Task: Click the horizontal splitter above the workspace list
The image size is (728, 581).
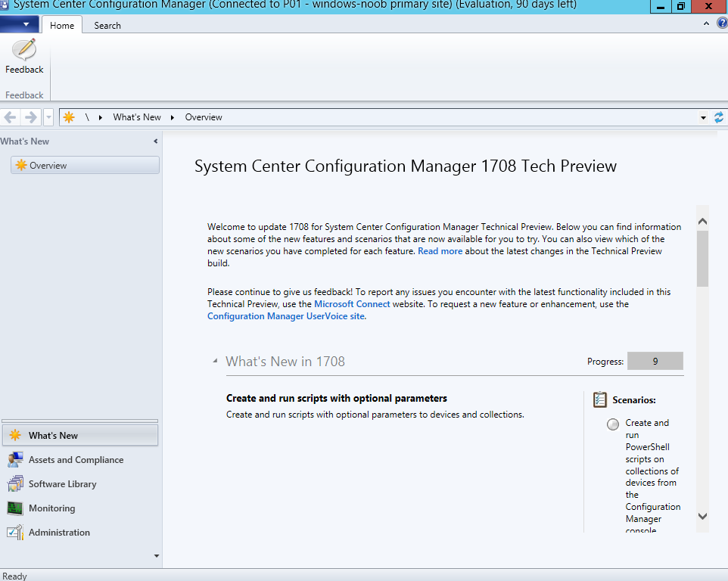Action: (80, 421)
